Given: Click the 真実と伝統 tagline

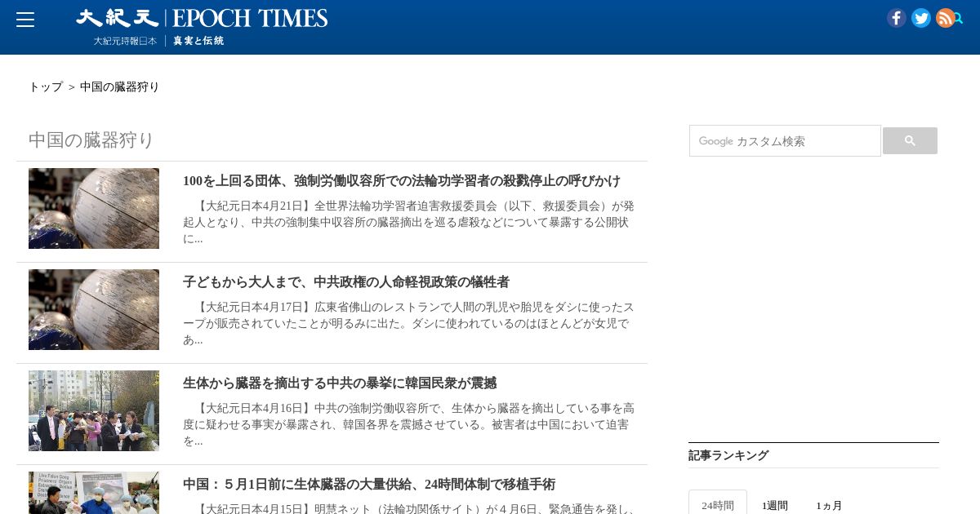Looking at the screenshot, I should [x=198, y=41].
